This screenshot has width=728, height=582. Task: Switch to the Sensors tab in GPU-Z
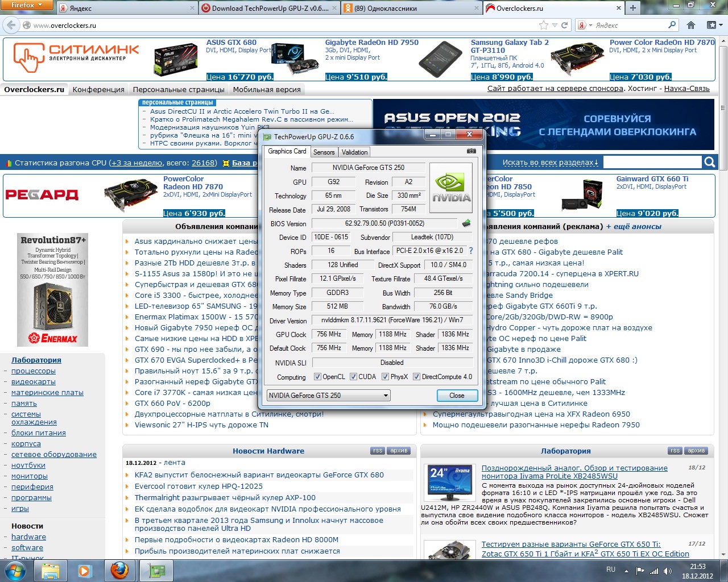[324, 152]
